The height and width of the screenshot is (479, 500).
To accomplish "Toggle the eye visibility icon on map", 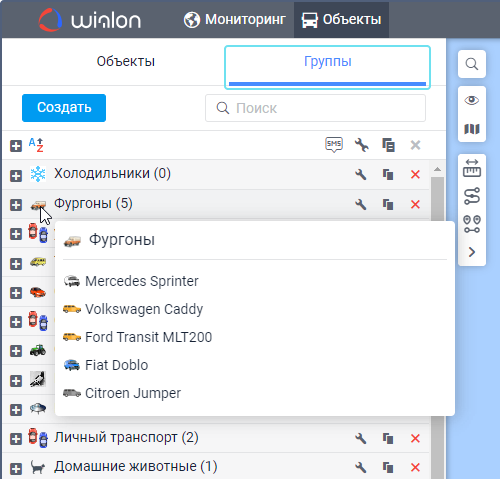I will click(x=472, y=100).
